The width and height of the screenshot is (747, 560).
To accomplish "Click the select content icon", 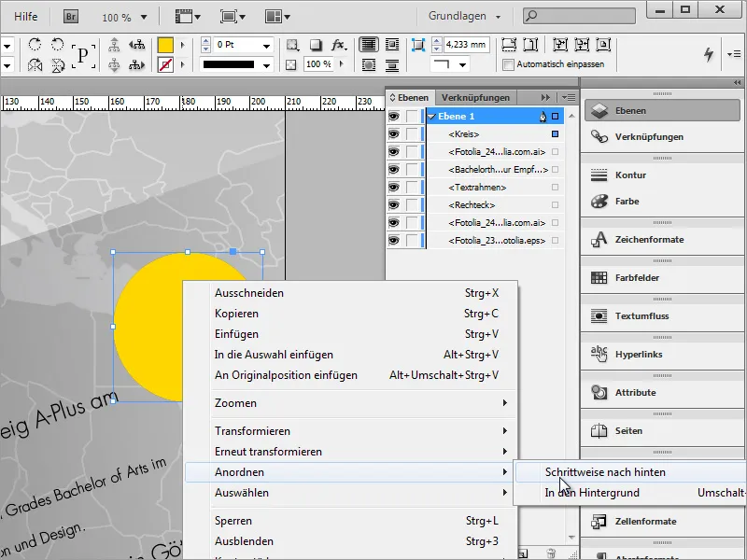I will [114, 64].
